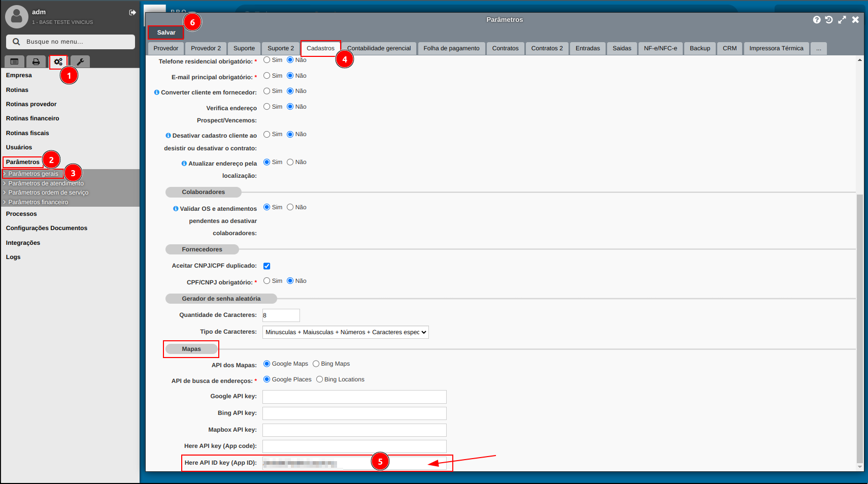Screen dimensions: 868x484
Task: Open help question mark icon in Parâmetros window
Action: (817, 20)
